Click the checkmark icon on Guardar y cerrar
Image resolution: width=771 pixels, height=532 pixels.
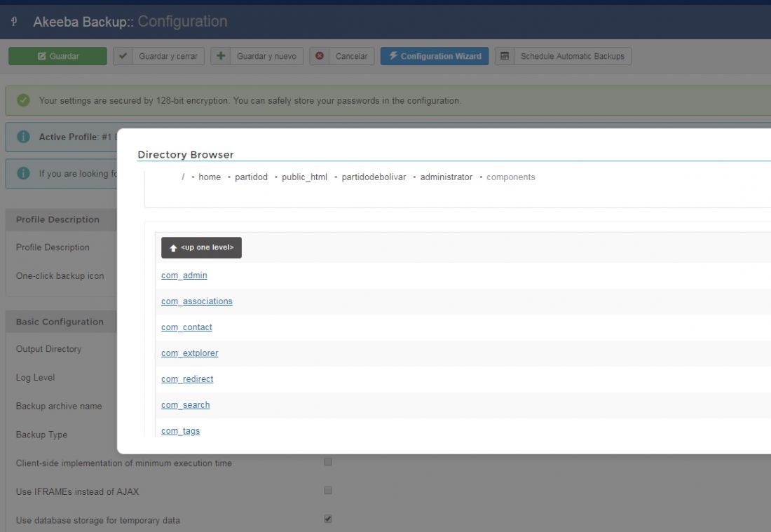tap(123, 56)
